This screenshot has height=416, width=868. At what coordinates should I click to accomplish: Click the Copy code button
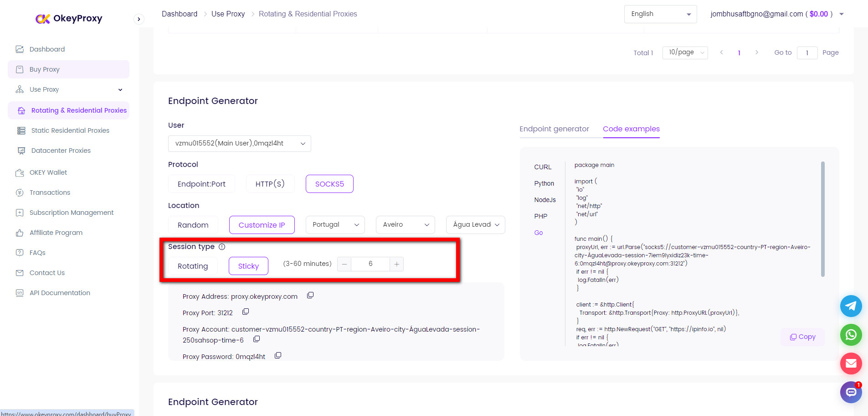coord(802,337)
